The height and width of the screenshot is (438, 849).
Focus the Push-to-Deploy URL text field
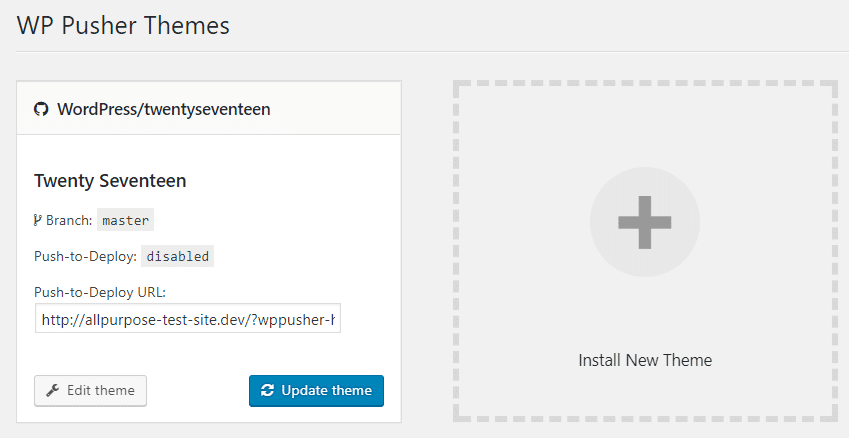click(x=188, y=319)
